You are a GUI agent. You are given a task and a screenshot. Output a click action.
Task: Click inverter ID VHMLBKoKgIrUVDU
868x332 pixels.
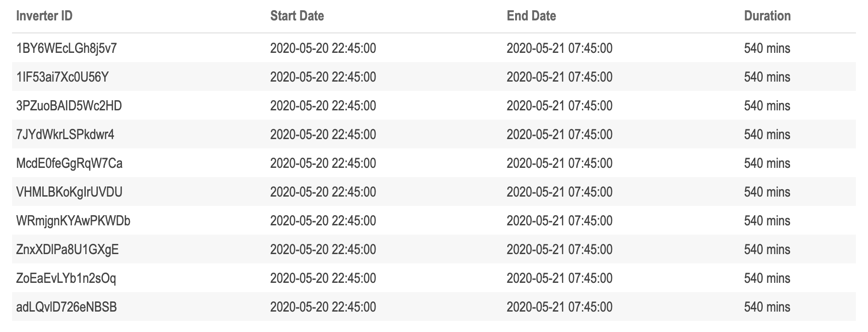(x=70, y=192)
